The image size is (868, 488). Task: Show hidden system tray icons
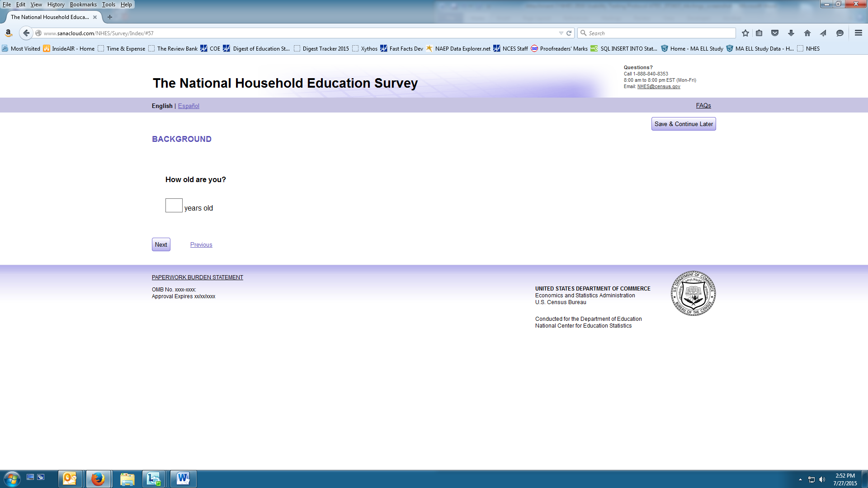800,479
